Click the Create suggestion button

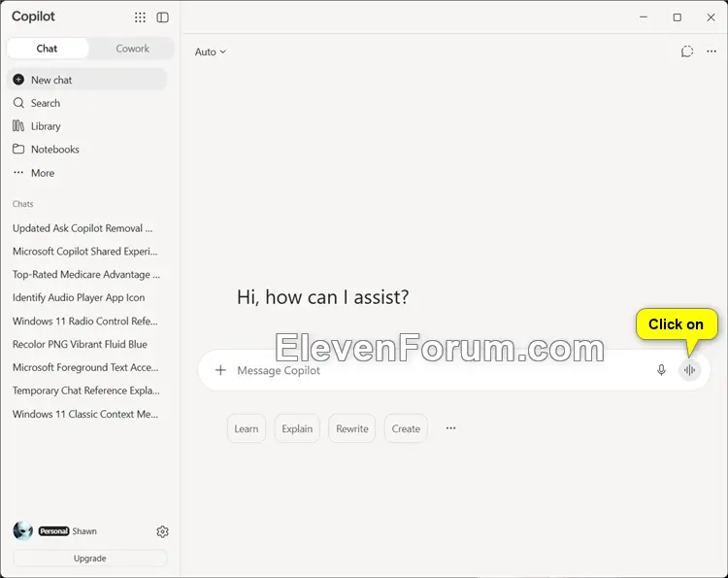[x=406, y=428]
